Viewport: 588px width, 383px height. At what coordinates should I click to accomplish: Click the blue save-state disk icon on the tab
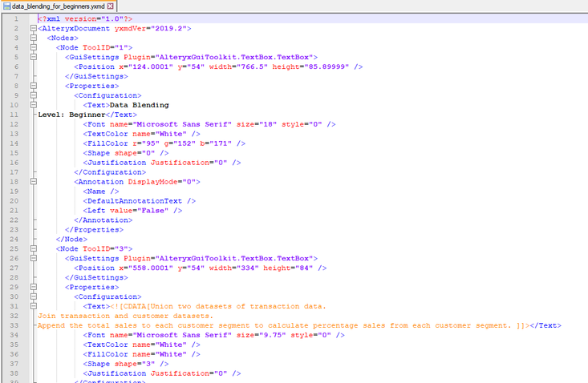click(6, 6)
